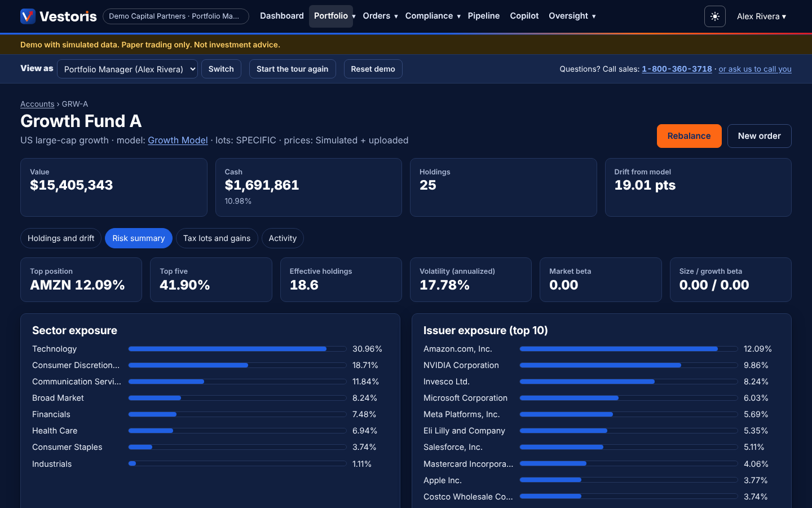
Task: Go to the Dashboard page
Action: [x=282, y=16]
